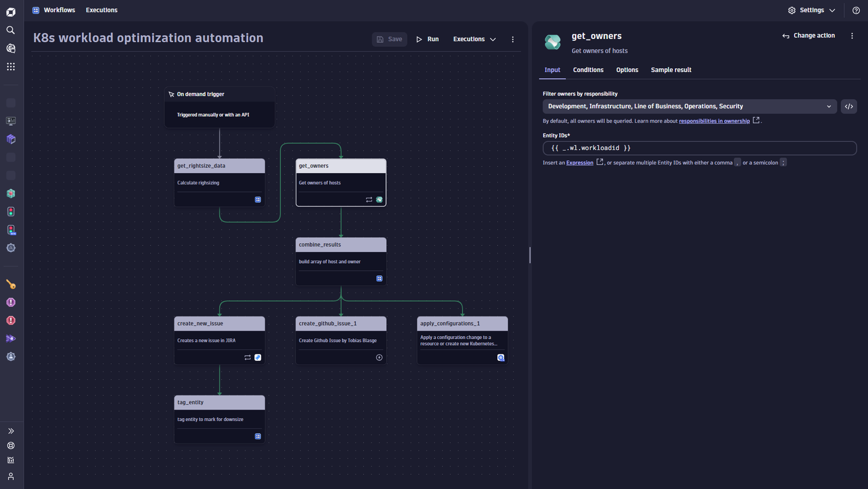Click the Jira icon on create_new_issue node
Image resolution: width=868 pixels, height=489 pixels.
[x=258, y=358]
